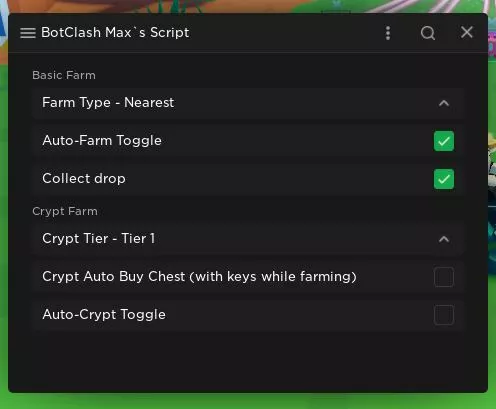Screen dimensions: 496x409
Task: Open the Crypt Tier - Tier 1 dropdown
Action: click(x=248, y=239)
